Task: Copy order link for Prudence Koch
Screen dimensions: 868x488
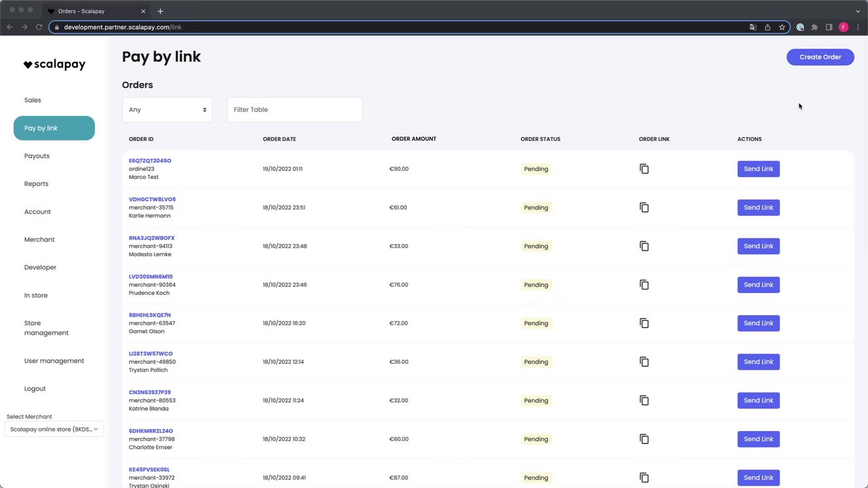Action: (644, 285)
